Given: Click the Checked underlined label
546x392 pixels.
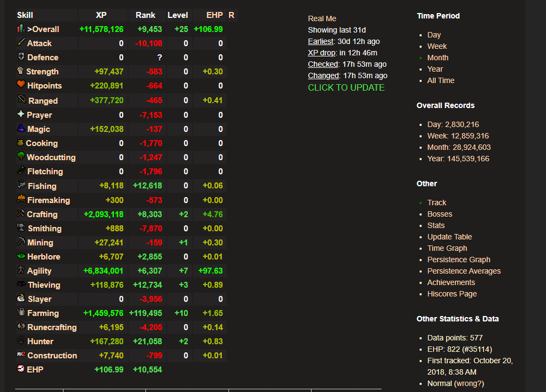Looking at the screenshot, I should point(323,64).
